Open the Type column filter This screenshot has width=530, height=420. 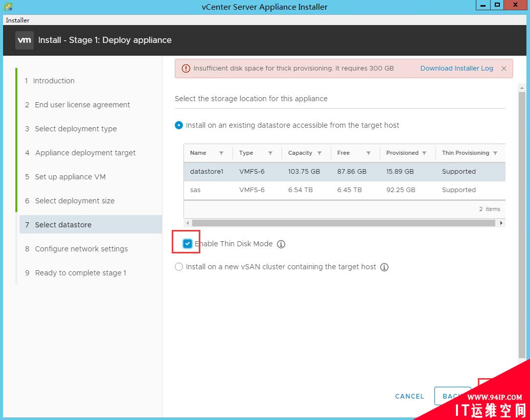(x=270, y=153)
